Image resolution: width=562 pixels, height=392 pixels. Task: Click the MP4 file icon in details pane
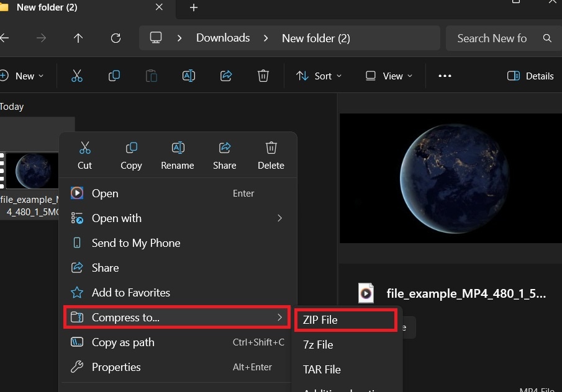click(366, 293)
